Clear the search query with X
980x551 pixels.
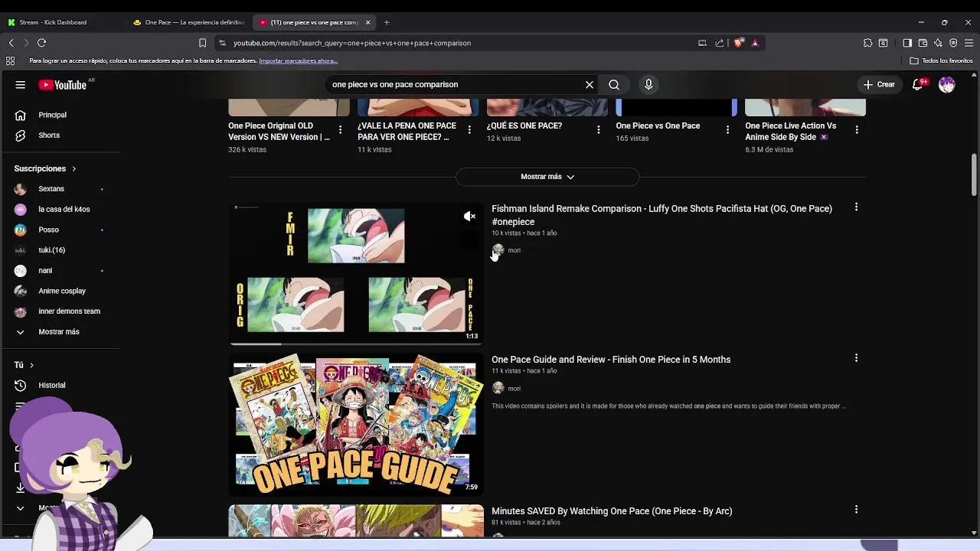click(x=590, y=85)
